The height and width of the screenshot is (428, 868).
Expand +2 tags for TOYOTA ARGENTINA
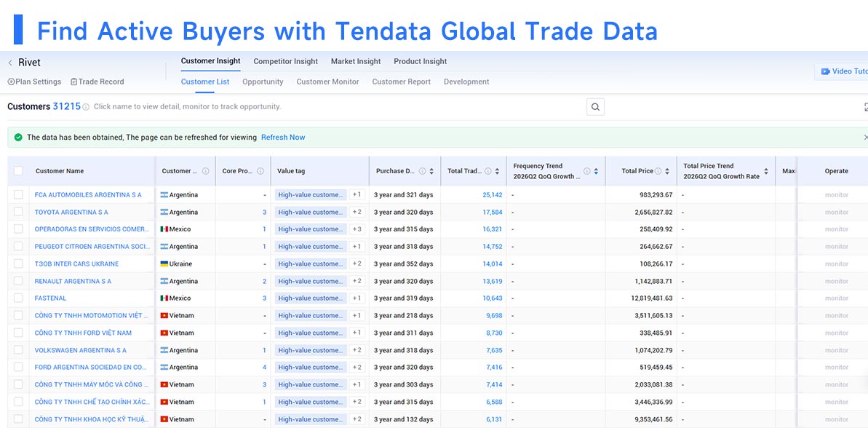pos(357,212)
